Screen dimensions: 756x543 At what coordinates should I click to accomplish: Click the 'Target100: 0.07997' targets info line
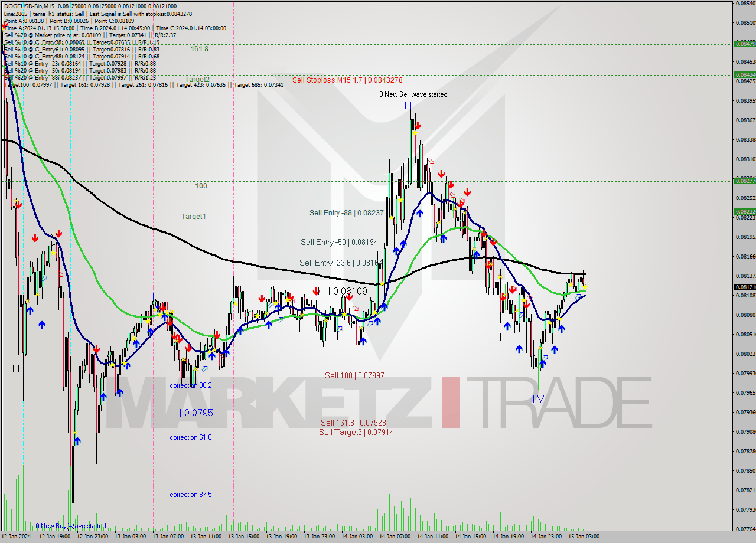(144, 84)
